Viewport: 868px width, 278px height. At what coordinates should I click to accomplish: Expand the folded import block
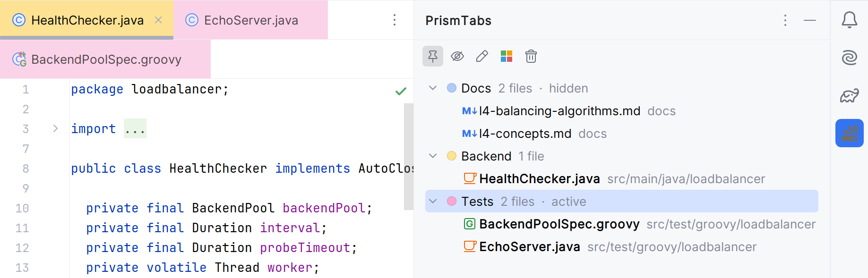pyautogui.click(x=55, y=128)
